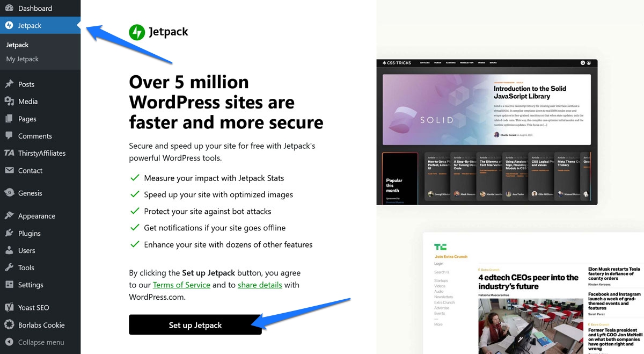The height and width of the screenshot is (354, 644).
Task: Click Protect your site against bot attacks
Action: [x=208, y=211]
